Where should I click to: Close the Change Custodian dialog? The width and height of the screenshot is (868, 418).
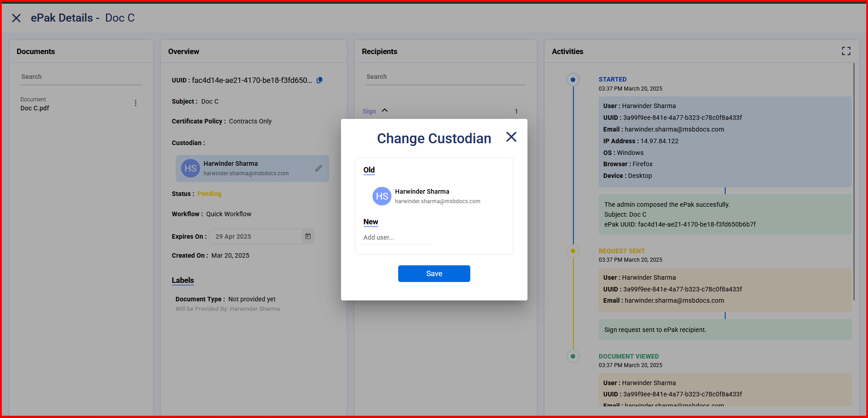tap(511, 137)
